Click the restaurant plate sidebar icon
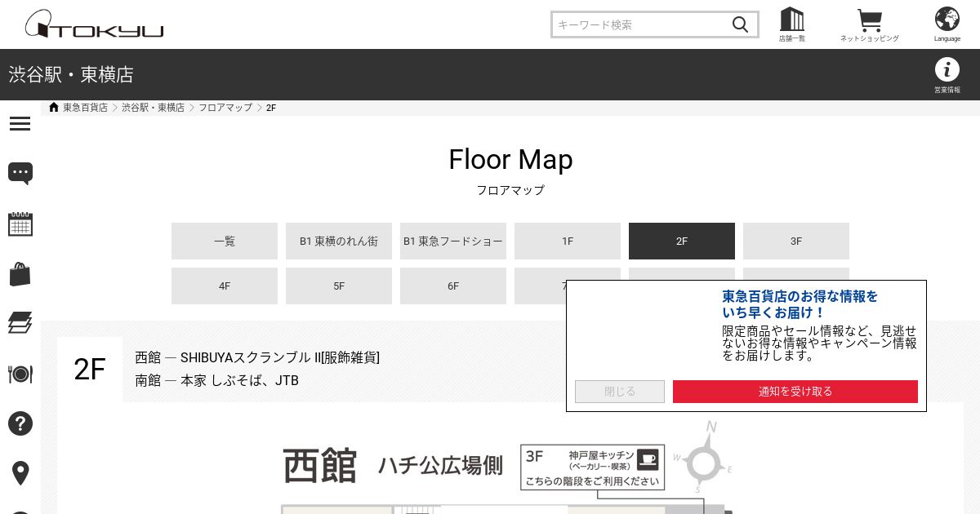The width and height of the screenshot is (980, 514). pos(20,374)
